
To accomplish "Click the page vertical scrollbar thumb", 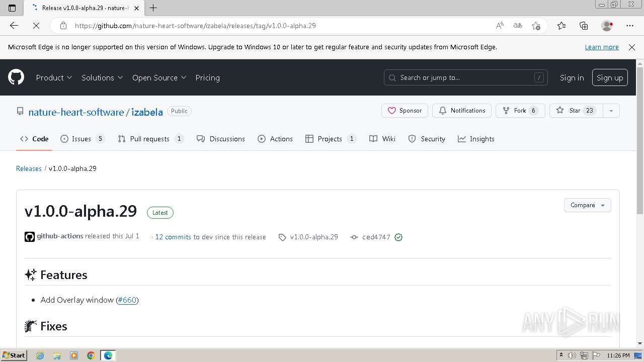I will pos(640,141).
